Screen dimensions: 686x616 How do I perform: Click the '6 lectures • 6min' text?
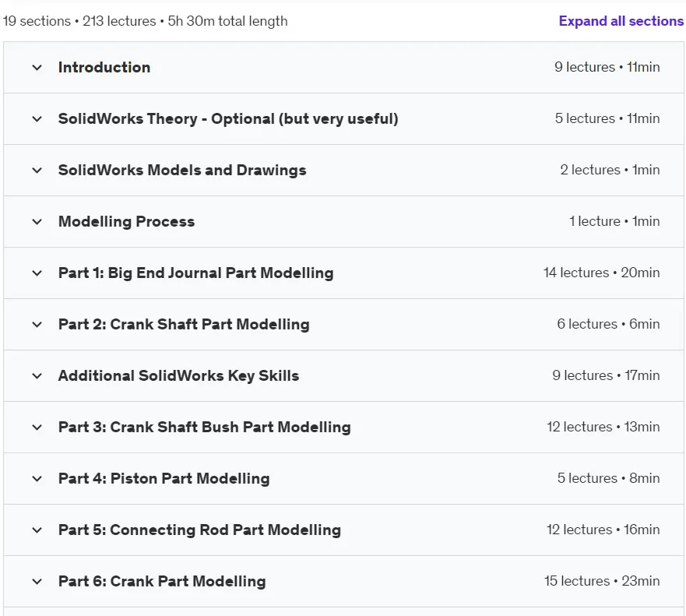click(608, 324)
